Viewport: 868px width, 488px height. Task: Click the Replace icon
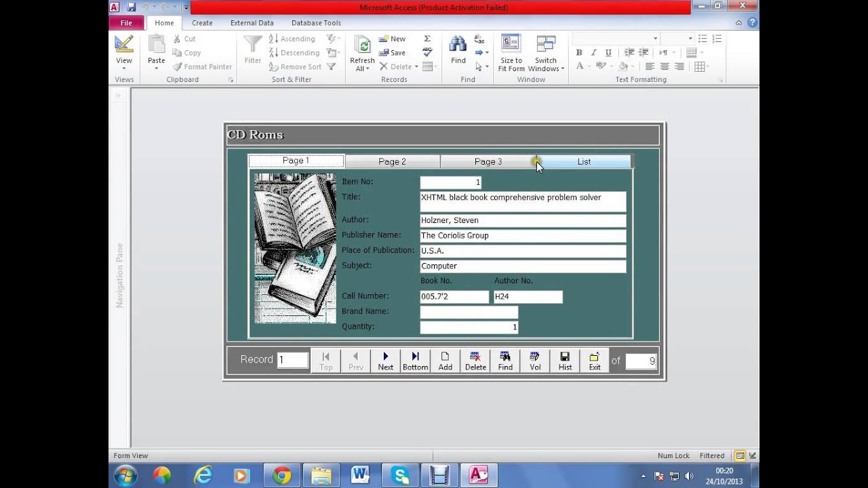pyautogui.click(x=479, y=39)
